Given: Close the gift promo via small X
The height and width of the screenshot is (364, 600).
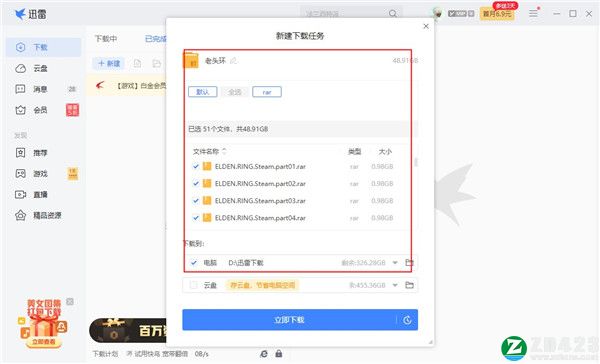Looking at the screenshot, I should pyautogui.click(x=70, y=302).
